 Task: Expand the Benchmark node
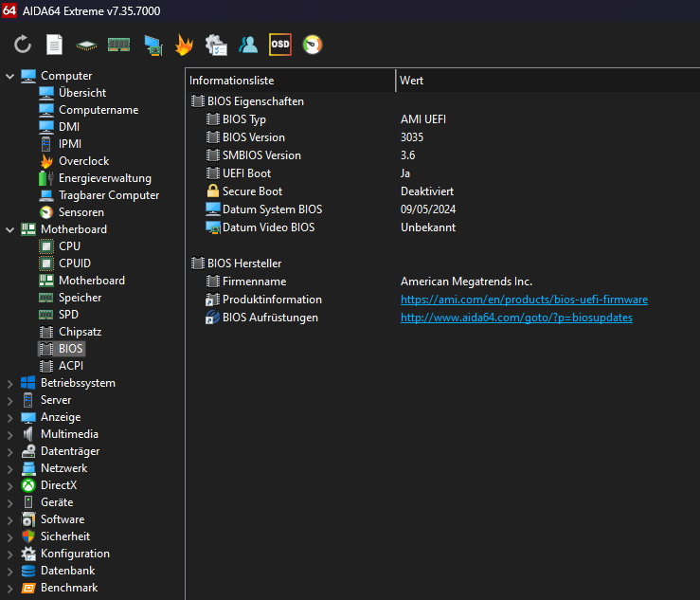pyautogui.click(x=9, y=588)
